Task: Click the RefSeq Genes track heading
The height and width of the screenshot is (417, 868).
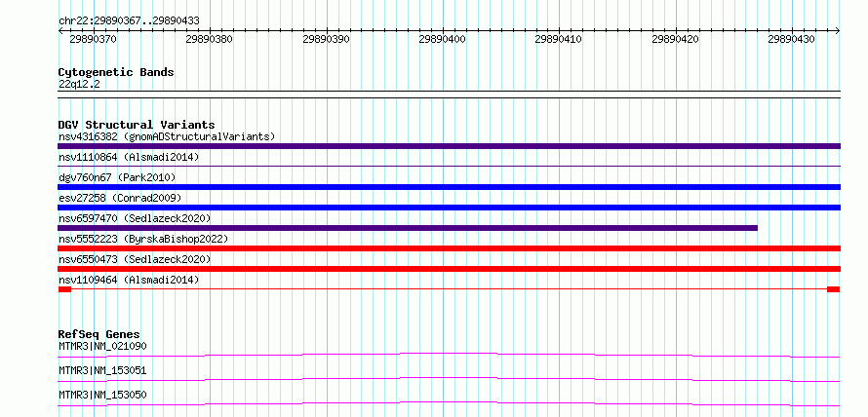Action: click(x=99, y=334)
